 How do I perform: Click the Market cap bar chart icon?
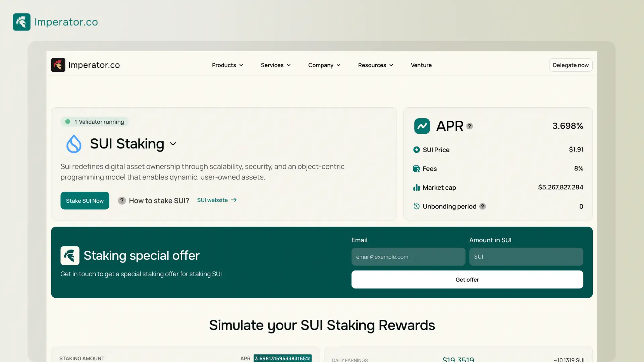(x=416, y=187)
